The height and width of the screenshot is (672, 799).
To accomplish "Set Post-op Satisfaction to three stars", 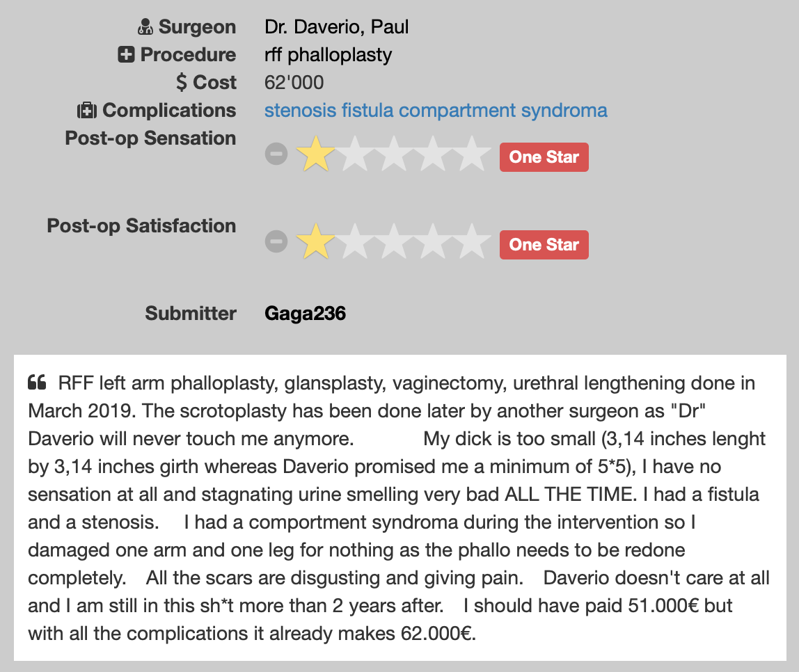I will (x=395, y=241).
